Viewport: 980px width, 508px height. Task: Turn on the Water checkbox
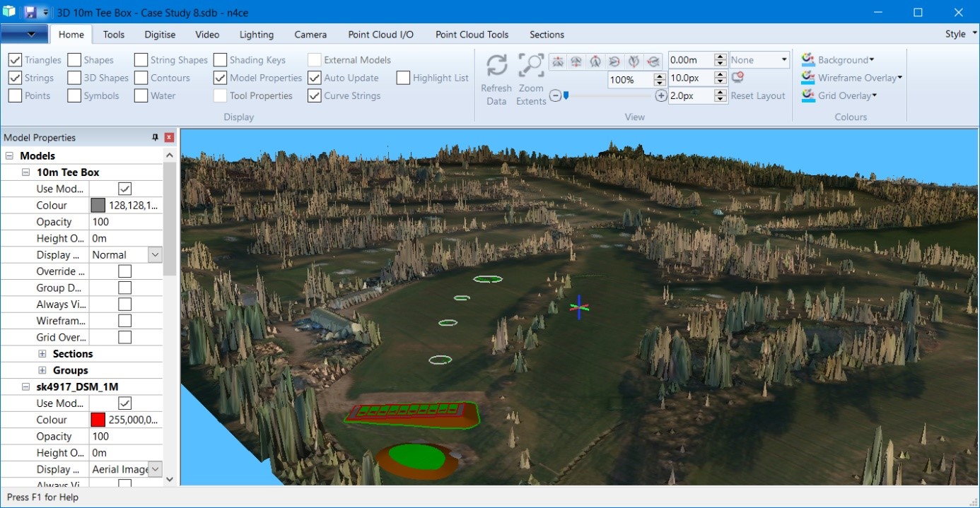pos(141,95)
